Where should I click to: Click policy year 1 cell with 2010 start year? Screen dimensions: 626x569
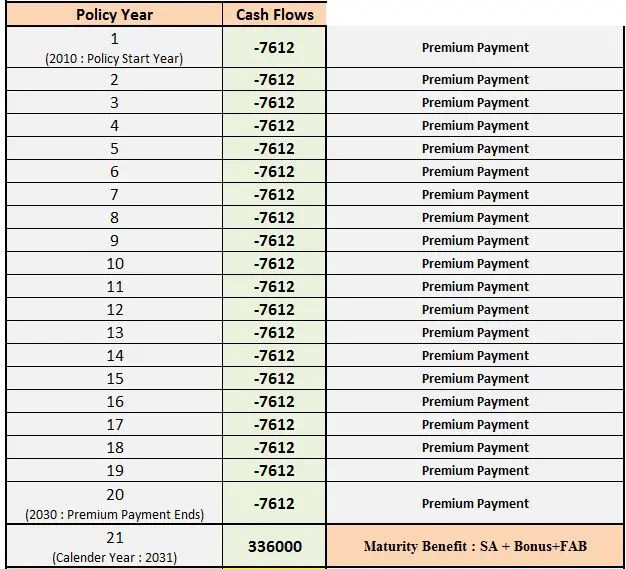(x=115, y=48)
